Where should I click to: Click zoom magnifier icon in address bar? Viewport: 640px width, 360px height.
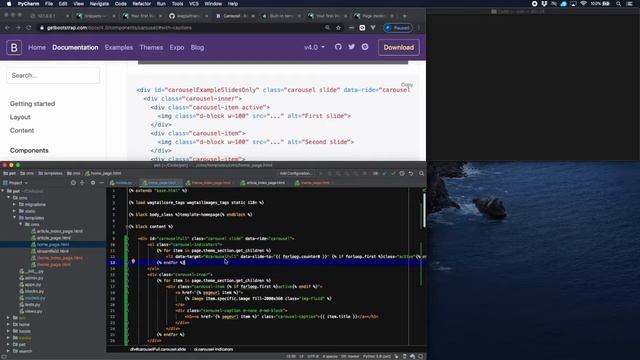[x=327, y=28]
